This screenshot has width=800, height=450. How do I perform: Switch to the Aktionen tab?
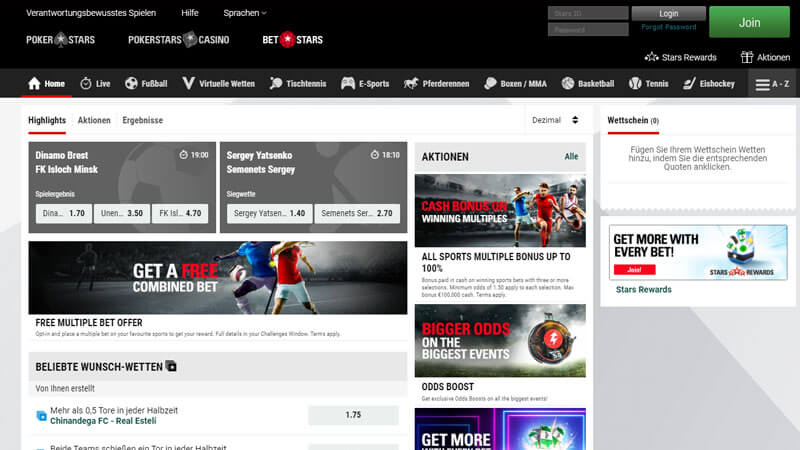pos(94,120)
